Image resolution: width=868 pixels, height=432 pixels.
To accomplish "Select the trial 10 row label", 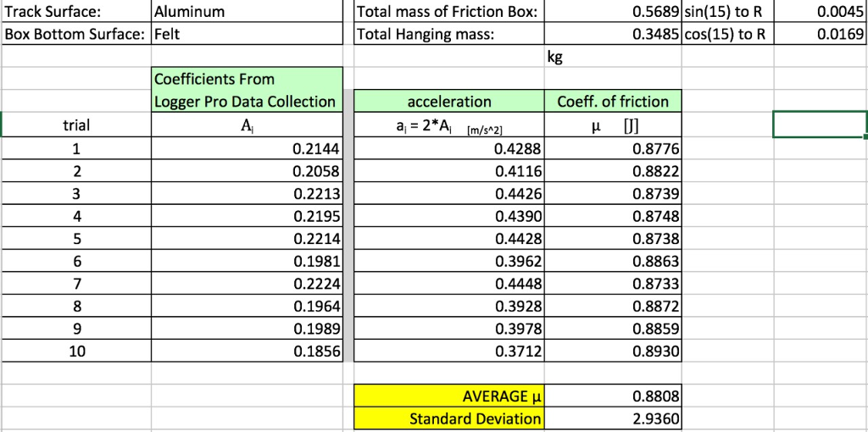I will (77, 351).
